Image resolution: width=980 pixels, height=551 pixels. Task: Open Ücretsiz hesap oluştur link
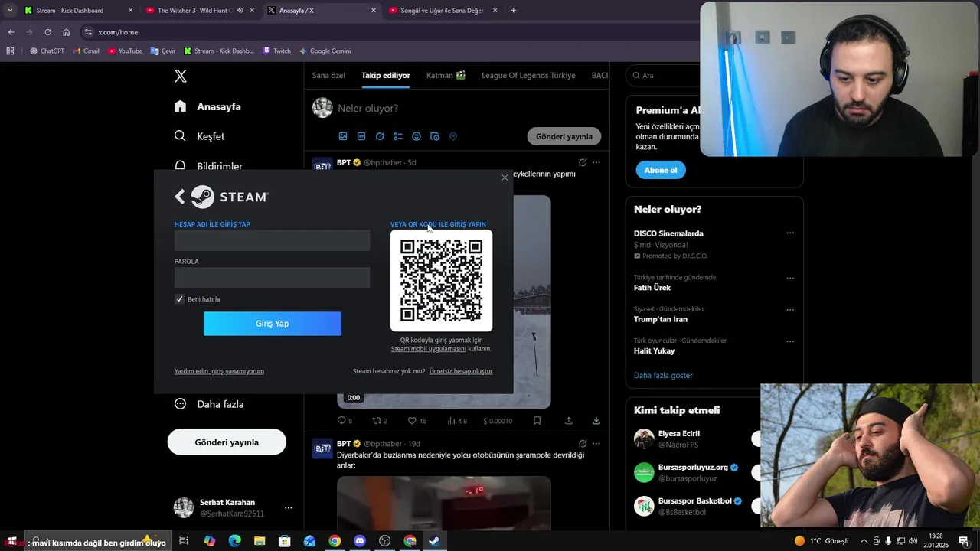coord(461,371)
